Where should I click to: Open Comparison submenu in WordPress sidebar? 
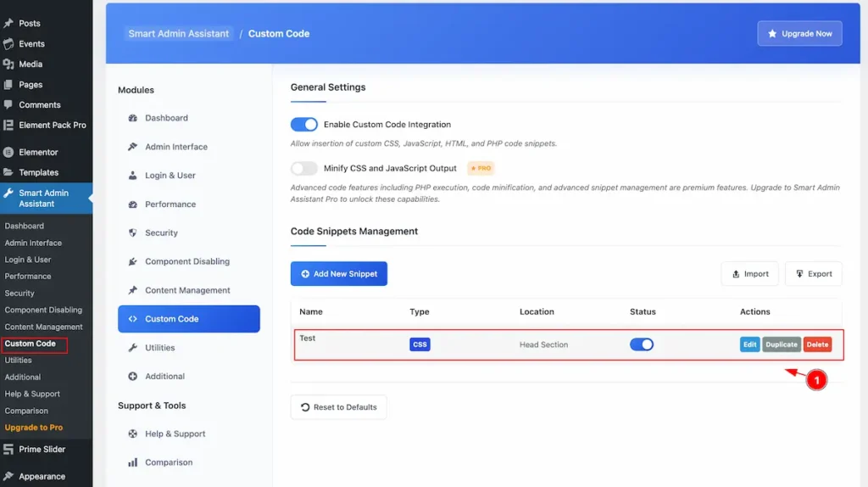pyautogui.click(x=26, y=411)
